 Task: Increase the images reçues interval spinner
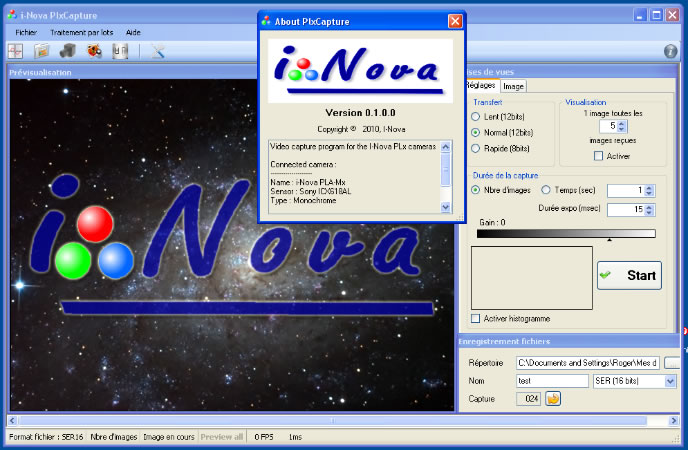point(621,123)
